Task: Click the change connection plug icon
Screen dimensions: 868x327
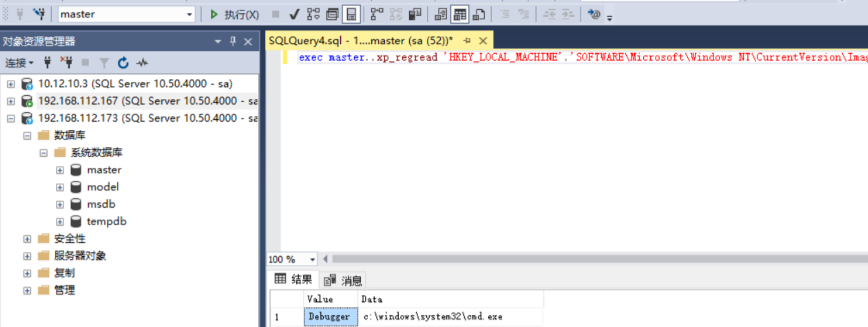Action: [x=39, y=14]
